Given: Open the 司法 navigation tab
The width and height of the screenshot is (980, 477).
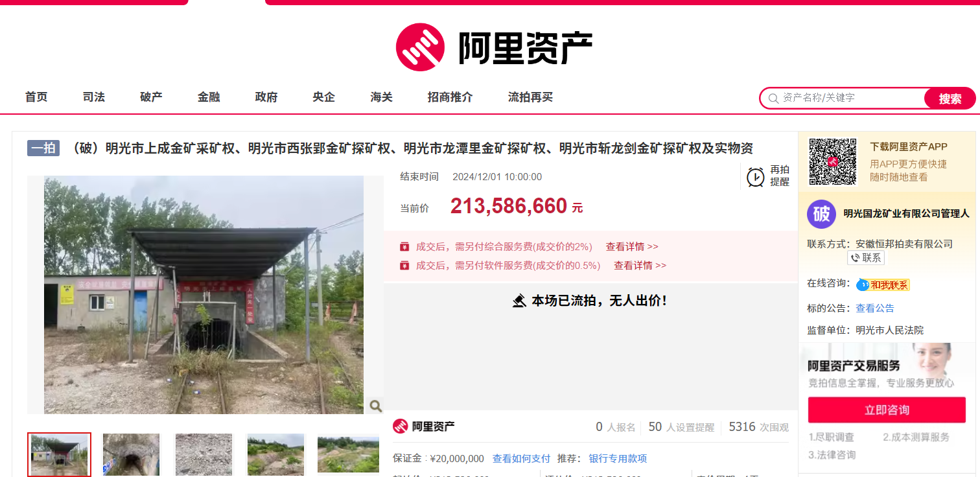Looking at the screenshot, I should (x=94, y=97).
